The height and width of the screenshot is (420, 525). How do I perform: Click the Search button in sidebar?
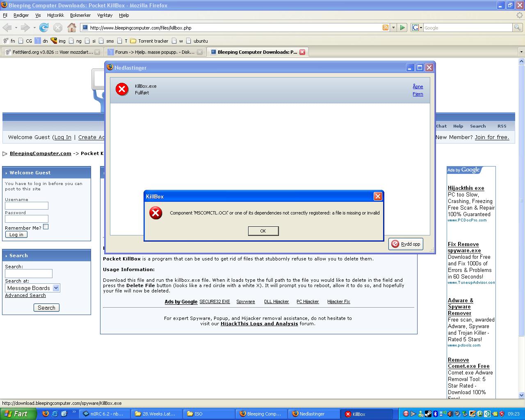coord(46,308)
